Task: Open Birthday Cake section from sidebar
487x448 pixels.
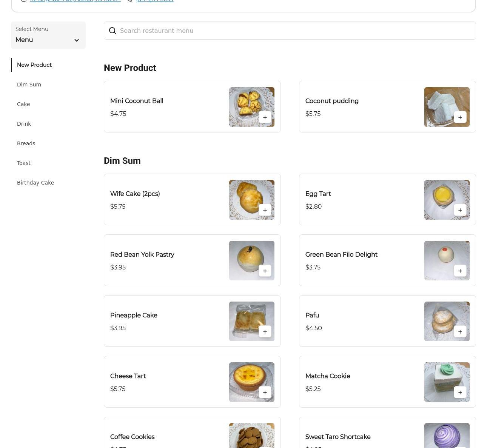Action: [35, 183]
